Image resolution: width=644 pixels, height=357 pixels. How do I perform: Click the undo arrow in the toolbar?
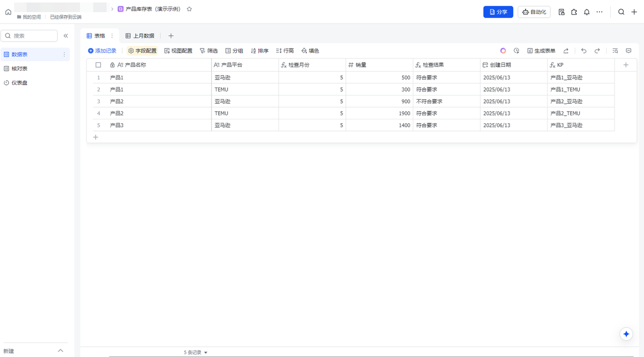coord(584,51)
